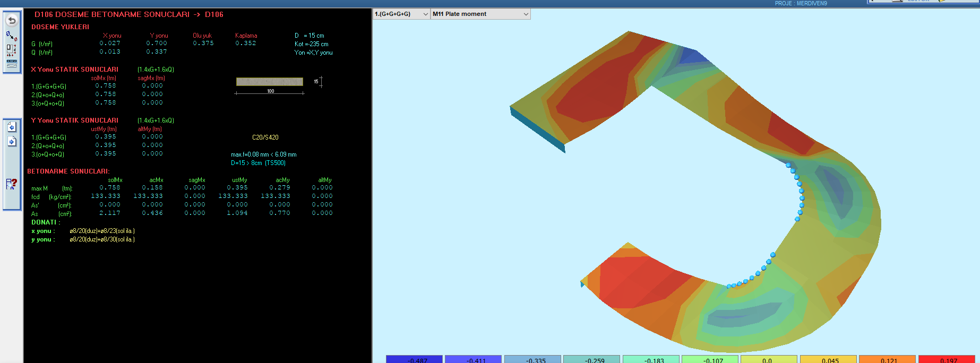Go to previous page arrow icon
This screenshot has height=363, width=980.
tap(12, 127)
